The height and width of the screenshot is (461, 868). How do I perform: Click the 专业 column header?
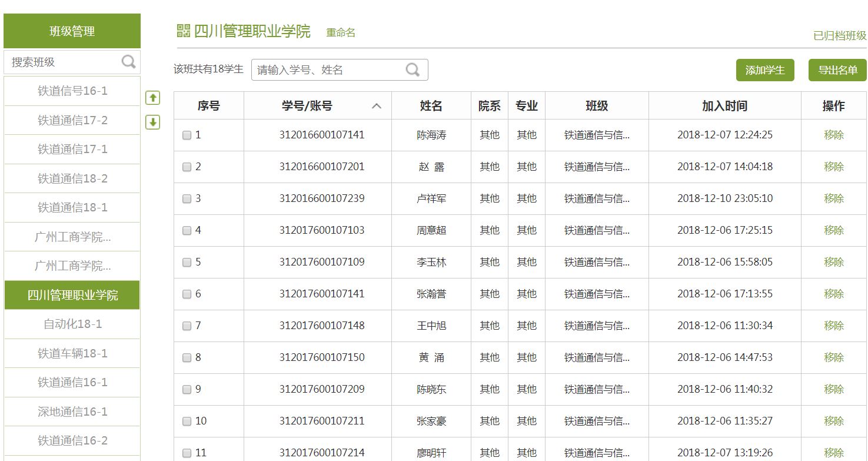pyautogui.click(x=527, y=106)
